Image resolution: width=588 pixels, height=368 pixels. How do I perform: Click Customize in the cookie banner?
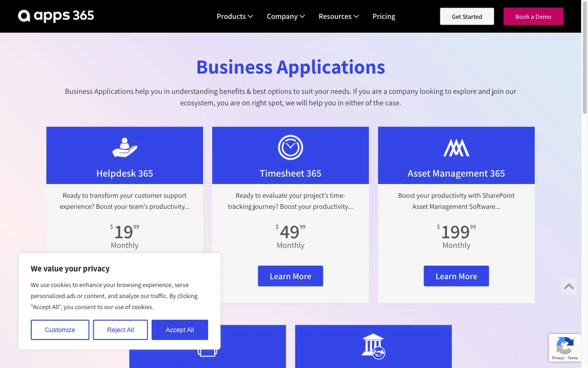coord(60,330)
